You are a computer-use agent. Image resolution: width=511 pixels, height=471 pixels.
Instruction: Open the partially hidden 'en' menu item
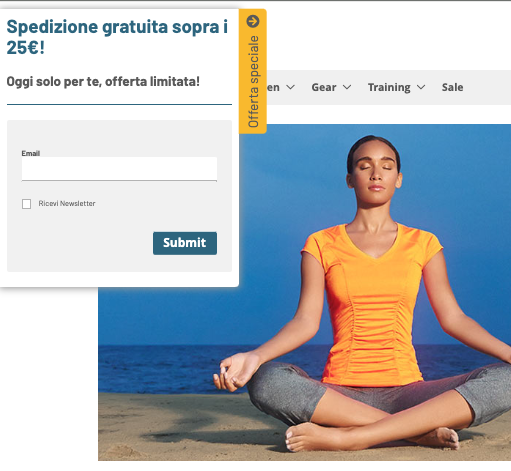tap(273, 88)
